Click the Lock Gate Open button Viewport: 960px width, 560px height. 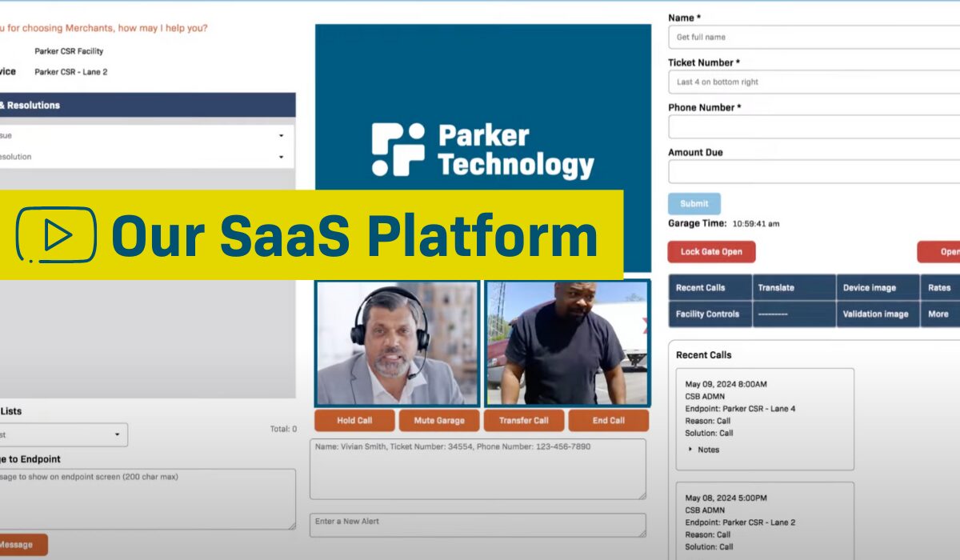711,252
